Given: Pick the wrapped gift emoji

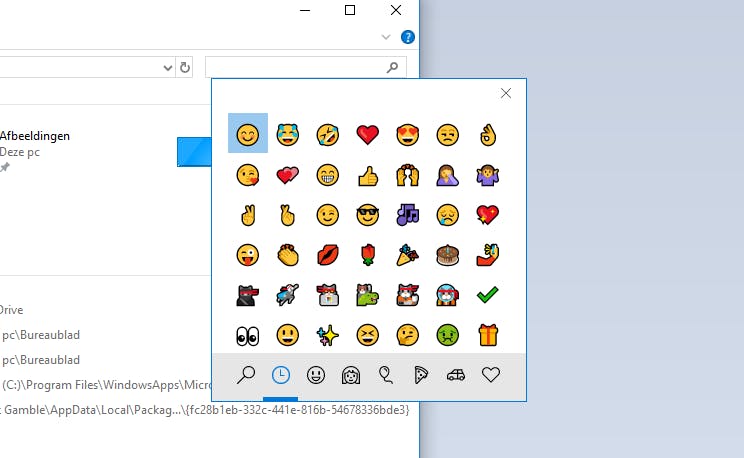Looking at the screenshot, I should 488,336.
